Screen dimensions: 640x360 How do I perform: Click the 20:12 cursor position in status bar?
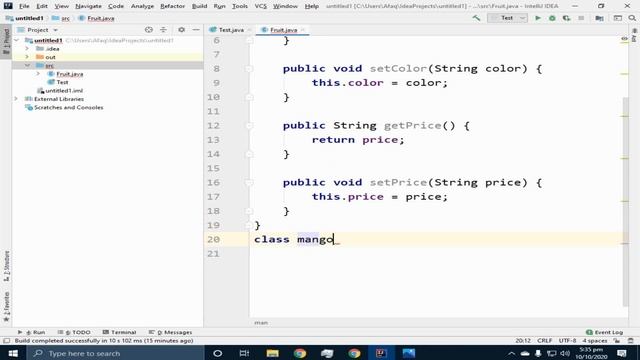[523, 340]
